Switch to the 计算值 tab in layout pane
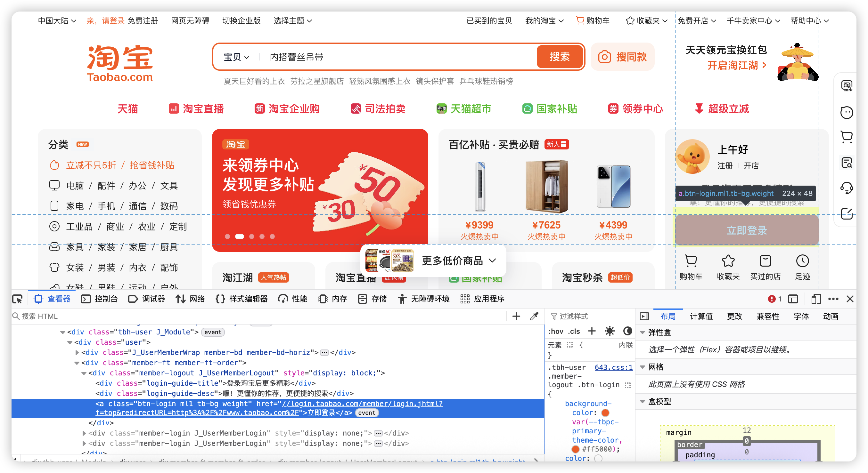The width and height of the screenshot is (868, 473). pyautogui.click(x=701, y=316)
